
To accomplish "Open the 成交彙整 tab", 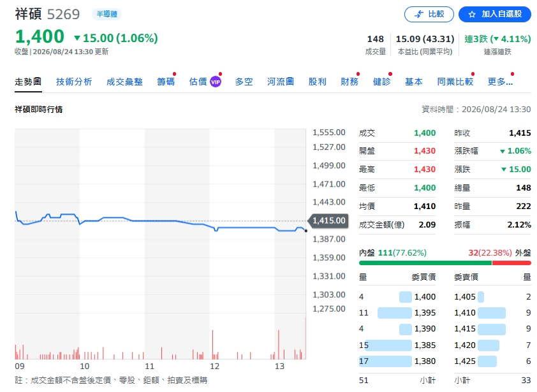I will [124, 82].
